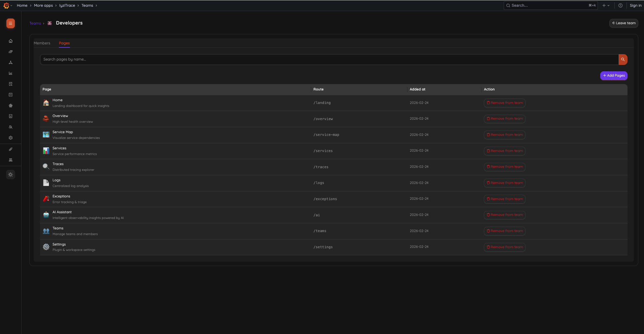Screen dimensions: 644x334
Task: Click Sign in
Action: (635, 5)
